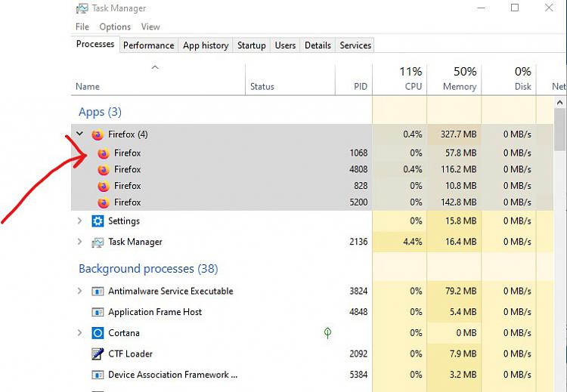This screenshot has width=567, height=392.
Task: Click the vertical scrollbar thumb
Action: pos(559,130)
